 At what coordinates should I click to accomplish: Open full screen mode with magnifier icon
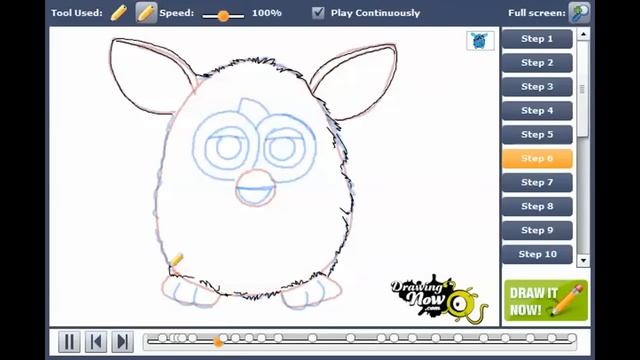coord(579,13)
